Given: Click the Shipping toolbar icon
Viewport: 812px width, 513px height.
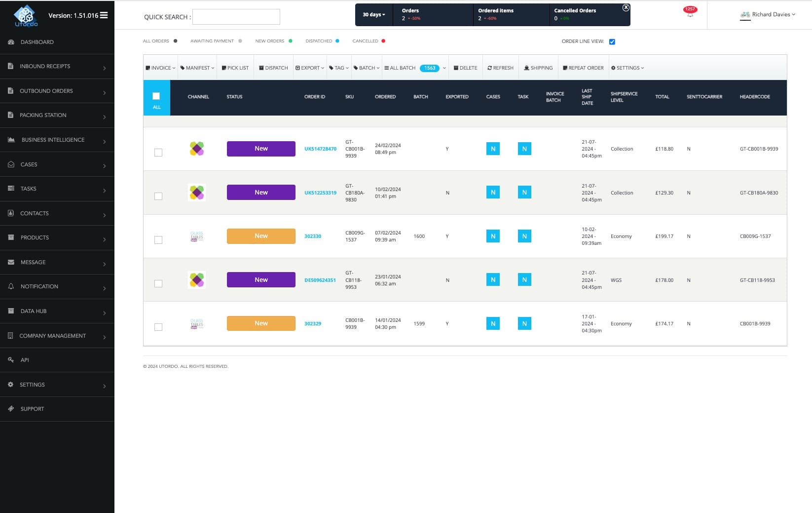Looking at the screenshot, I should point(525,68).
